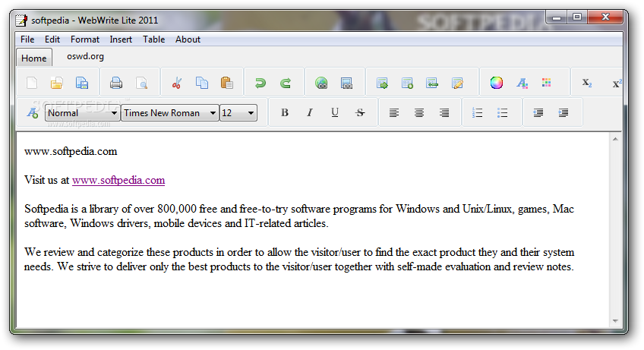Toggle underline formatting
The width and height of the screenshot is (644, 350).
335,112
